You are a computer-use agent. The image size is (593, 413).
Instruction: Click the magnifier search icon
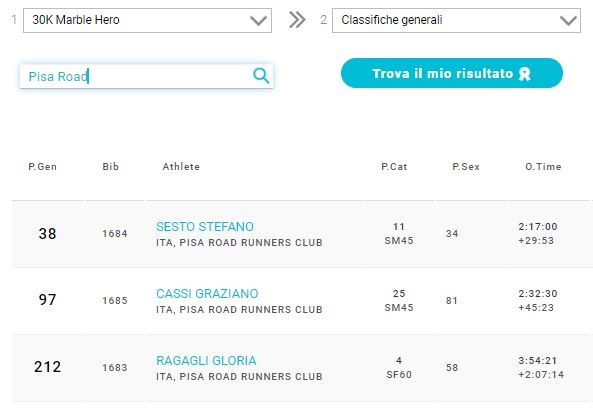(261, 76)
